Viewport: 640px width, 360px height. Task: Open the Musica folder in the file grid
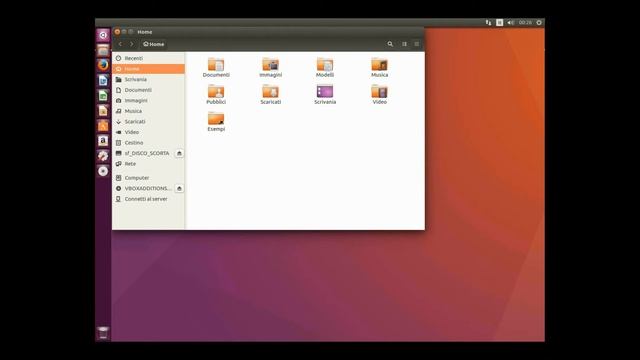click(x=379, y=67)
